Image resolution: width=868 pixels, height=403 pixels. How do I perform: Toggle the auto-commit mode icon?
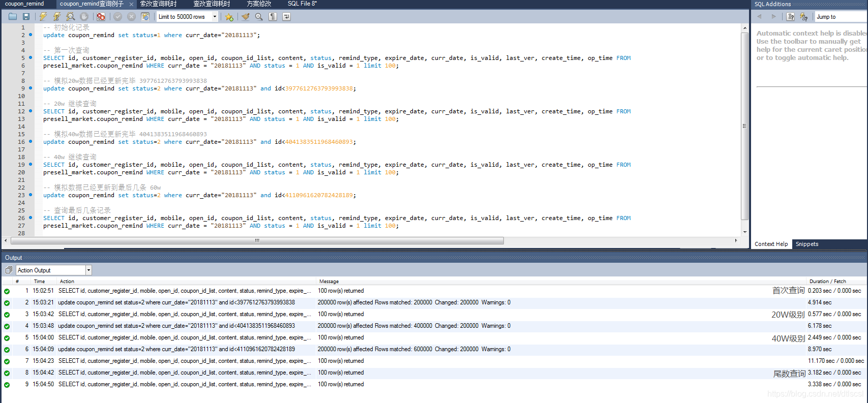tap(145, 17)
